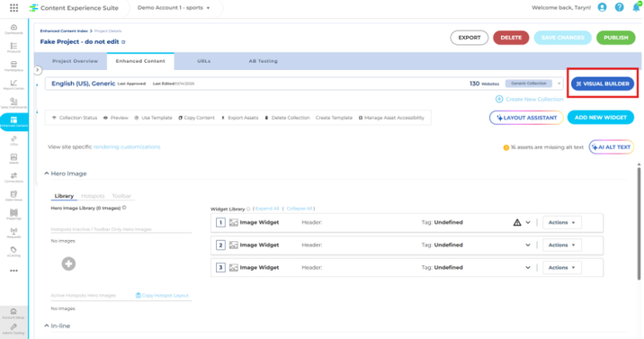Launch the VISUAL BUILDER
This screenshot has width=644, height=339.
point(603,84)
